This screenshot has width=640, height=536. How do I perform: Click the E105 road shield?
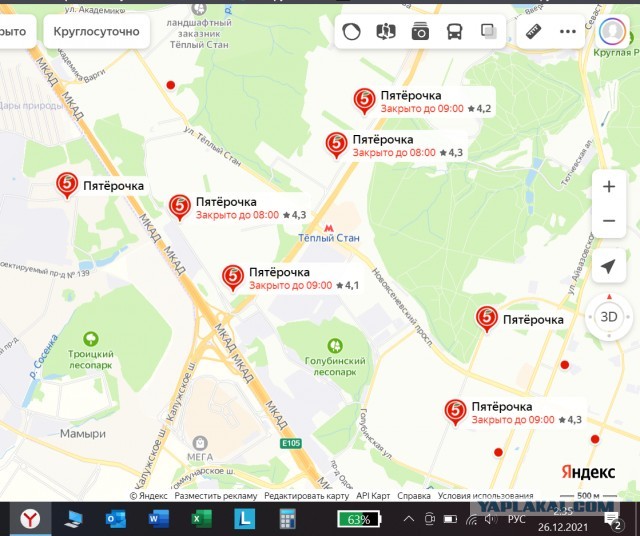point(291,443)
